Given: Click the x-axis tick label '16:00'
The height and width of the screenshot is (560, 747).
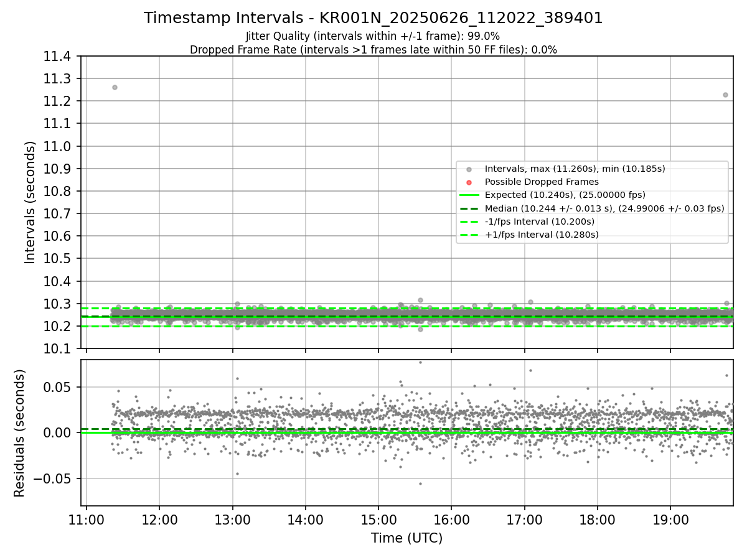Looking at the screenshot, I should click(x=451, y=520).
